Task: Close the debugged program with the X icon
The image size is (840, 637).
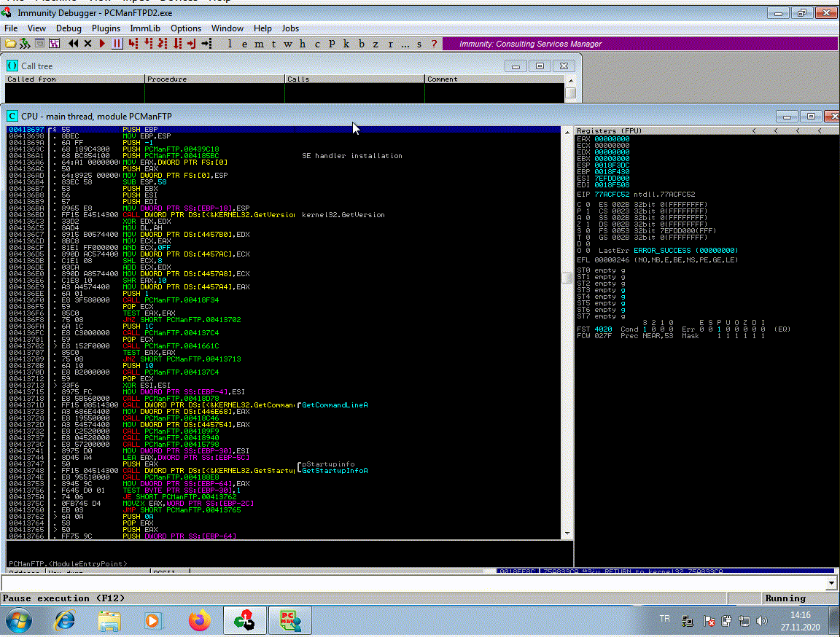Action: [87, 44]
